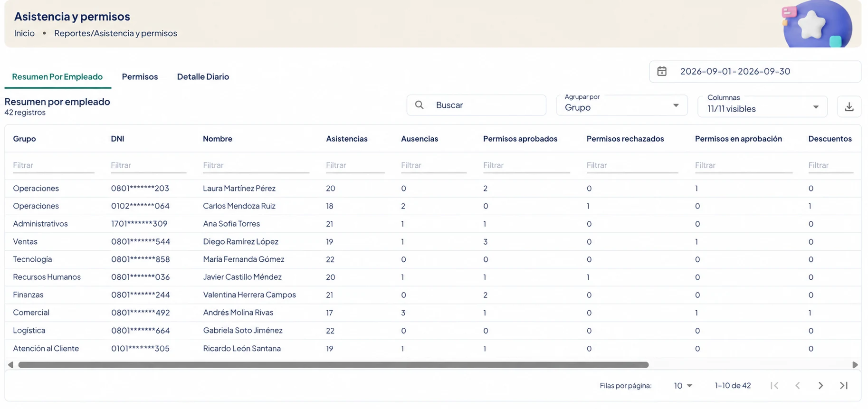Go to next page arrow
The width and height of the screenshot is (868, 409).
(x=820, y=385)
